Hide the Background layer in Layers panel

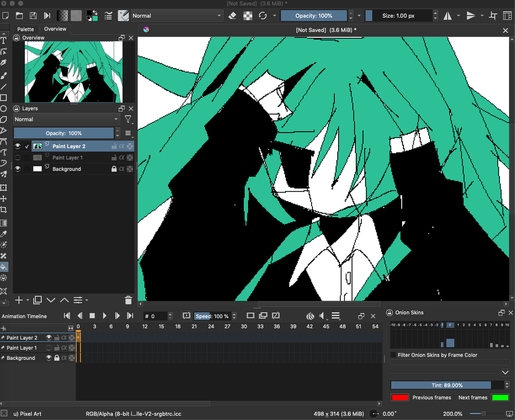18,169
